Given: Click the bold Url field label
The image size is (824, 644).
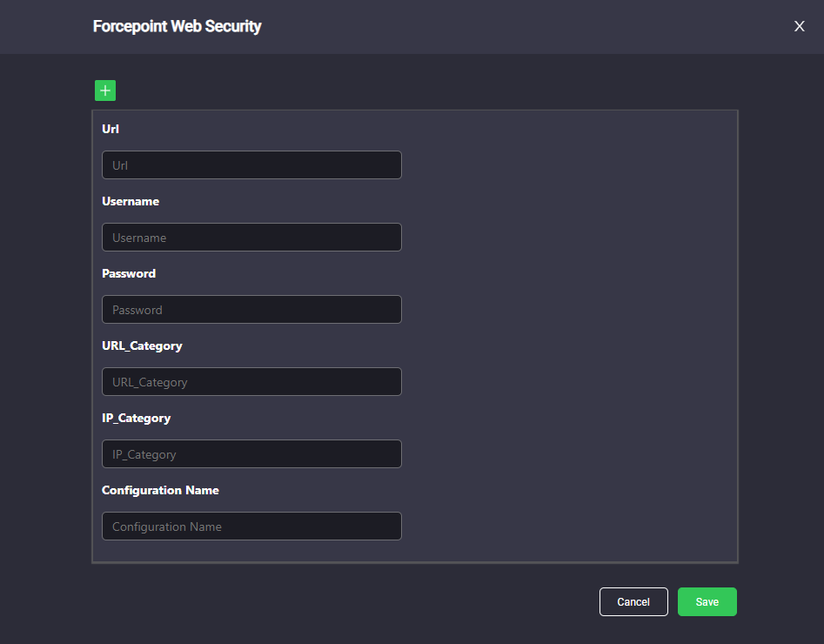Looking at the screenshot, I should coord(111,130).
